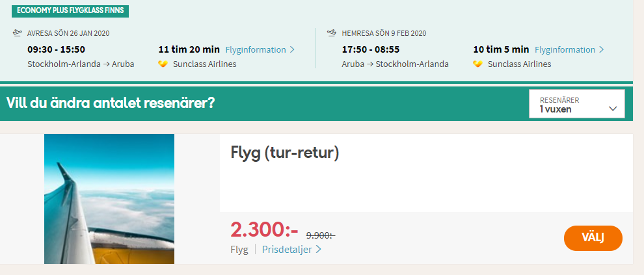This screenshot has height=275, width=644.
Task: Click the Stockholm-Arlanda → Aruba outbound route text
Action: pos(77,64)
